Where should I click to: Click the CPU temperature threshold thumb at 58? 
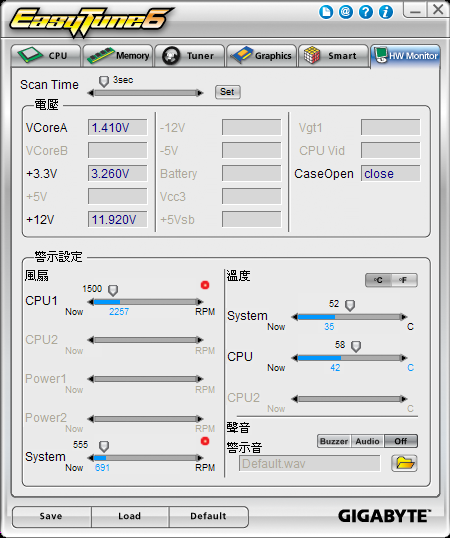(x=356, y=346)
